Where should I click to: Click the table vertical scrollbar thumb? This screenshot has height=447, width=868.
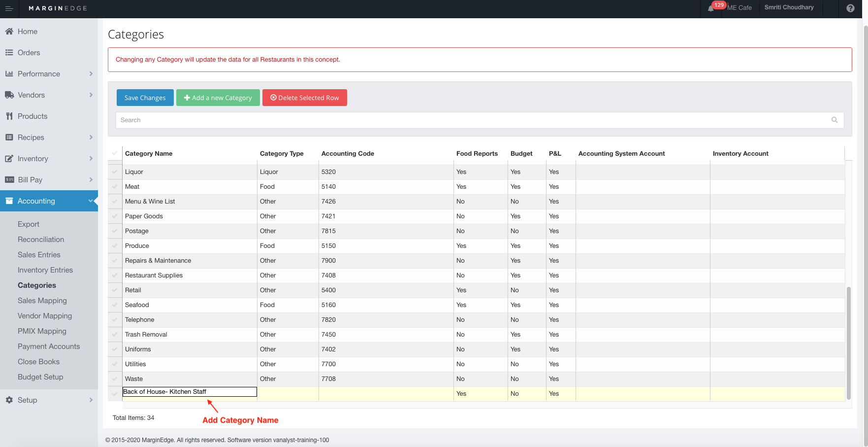pos(848,343)
